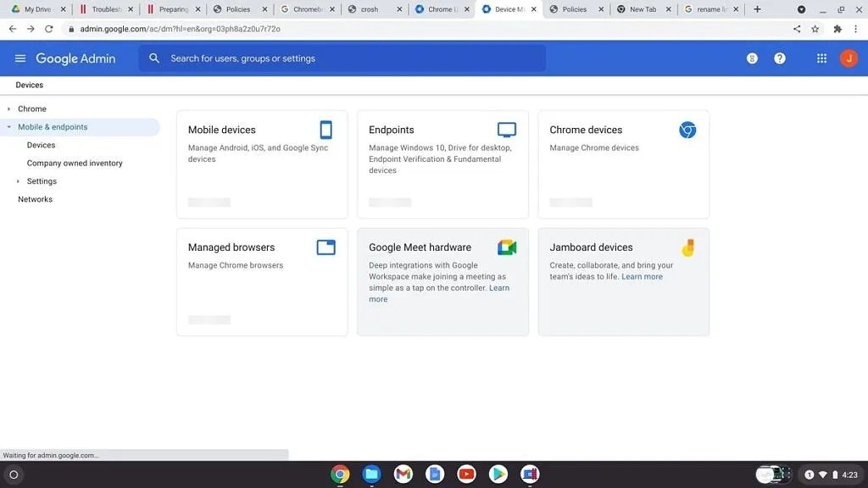Screen dimensions: 868x488
Task: Open the Google apps grid launcher
Action: tap(821, 58)
